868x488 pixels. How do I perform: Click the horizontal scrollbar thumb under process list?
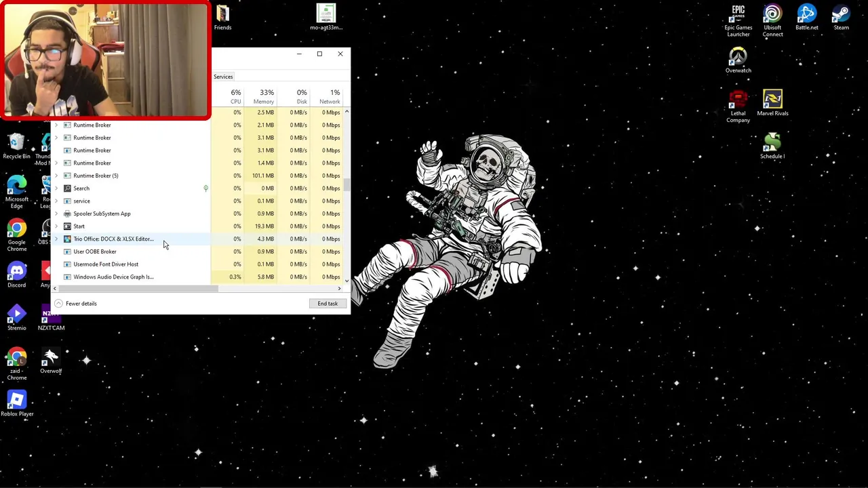[139, 289]
